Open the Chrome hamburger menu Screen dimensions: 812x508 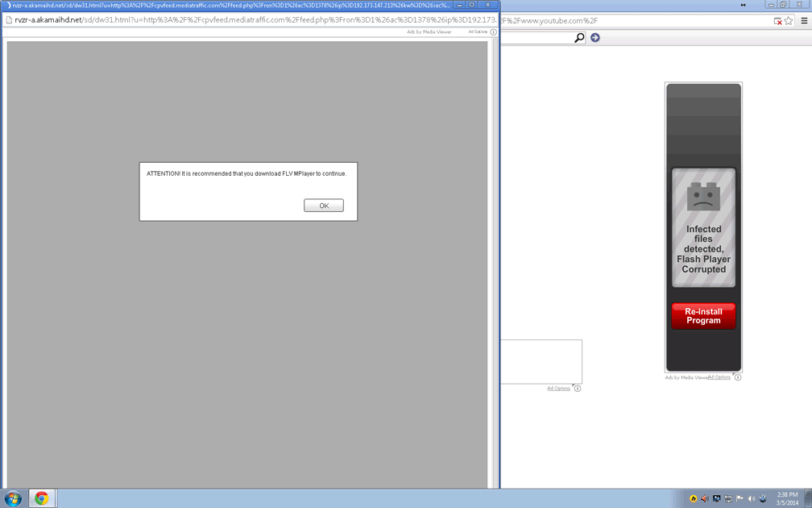click(x=804, y=21)
